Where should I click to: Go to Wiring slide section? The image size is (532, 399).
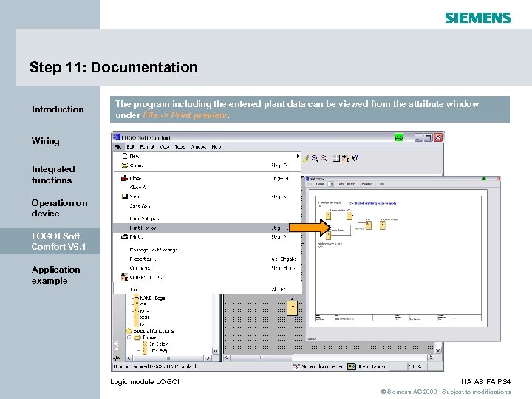(46, 141)
